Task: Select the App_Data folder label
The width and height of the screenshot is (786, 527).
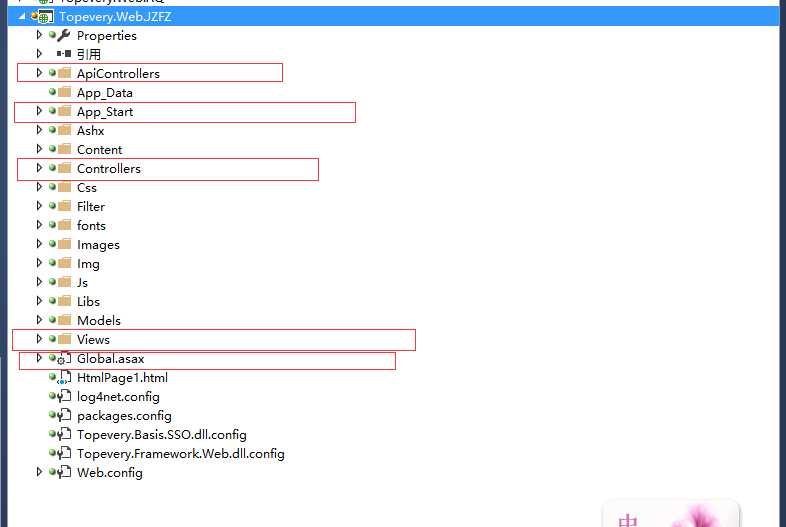Action: [105, 93]
